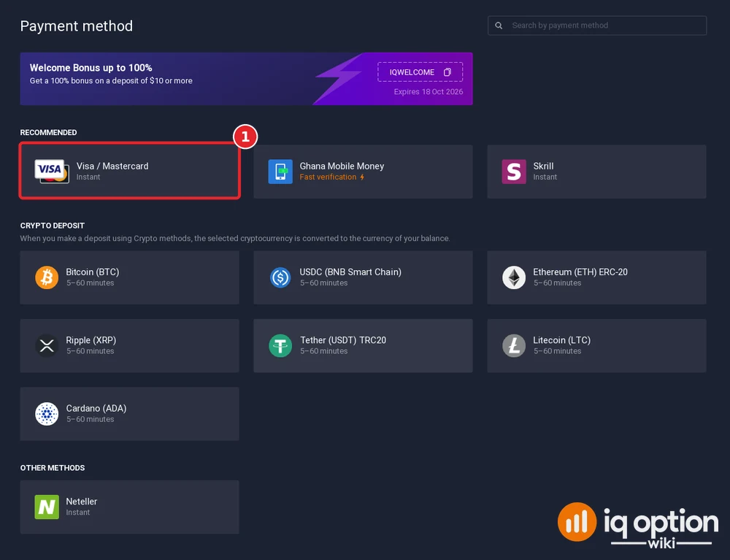Viewport: 730px width, 560px height.
Task: Click the Cardano ADA icon
Action: click(47, 414)
